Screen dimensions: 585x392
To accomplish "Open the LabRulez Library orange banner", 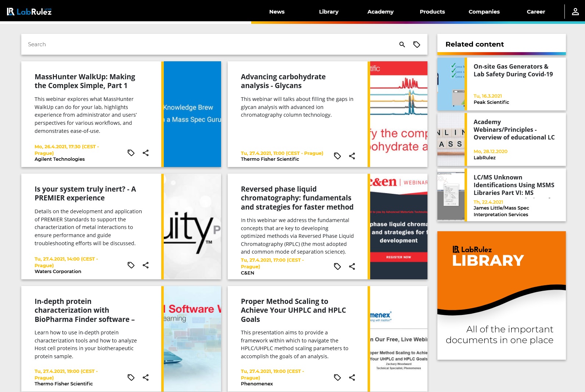I will [x=501, y=295].
